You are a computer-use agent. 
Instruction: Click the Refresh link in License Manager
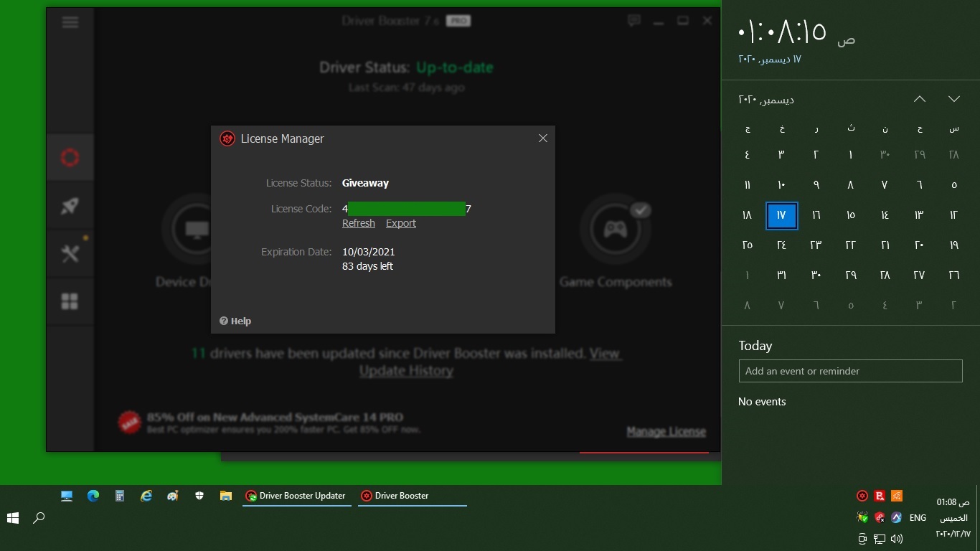[359, 223]
